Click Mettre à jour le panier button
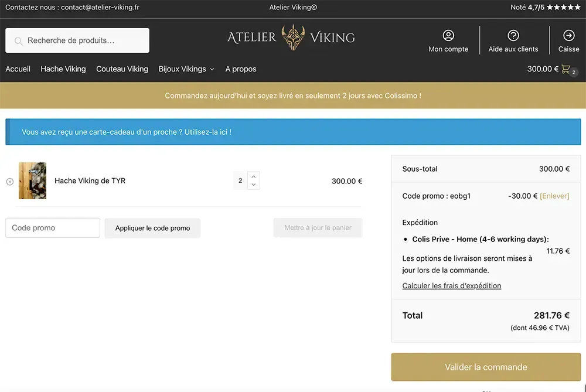Image resolution: width=586 pixels, height=392 pixels. coord(318,227)
